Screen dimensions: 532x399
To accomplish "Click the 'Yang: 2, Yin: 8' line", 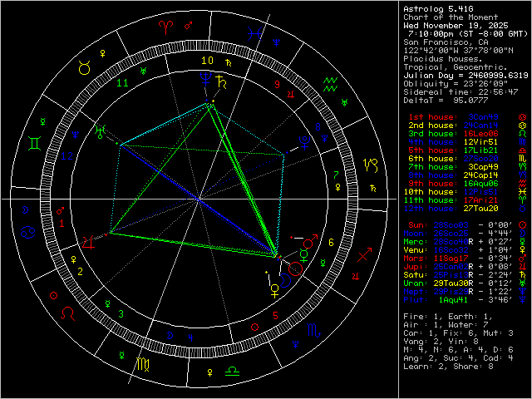I will 441,342.
